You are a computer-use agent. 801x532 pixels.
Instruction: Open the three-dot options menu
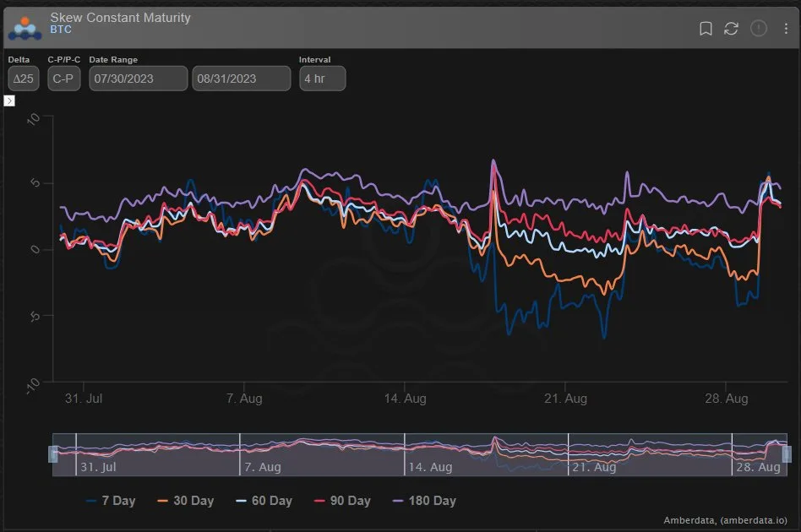[x=786, y=29]
